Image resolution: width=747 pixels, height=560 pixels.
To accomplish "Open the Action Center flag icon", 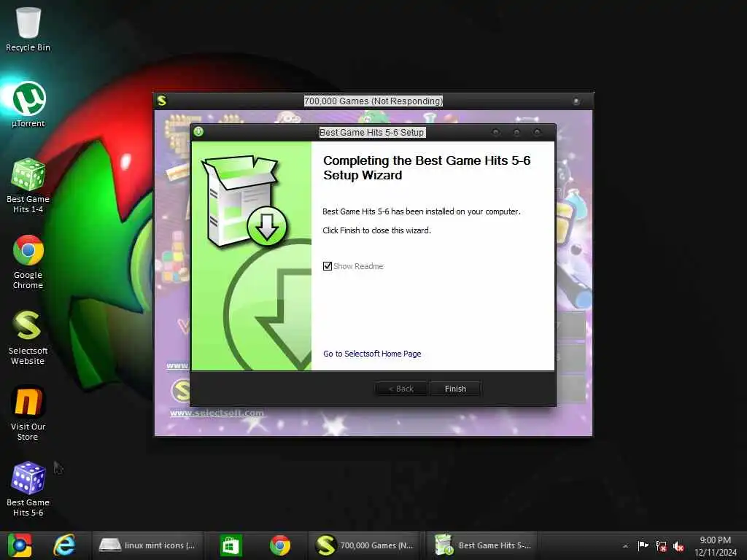I will point(643,545).
